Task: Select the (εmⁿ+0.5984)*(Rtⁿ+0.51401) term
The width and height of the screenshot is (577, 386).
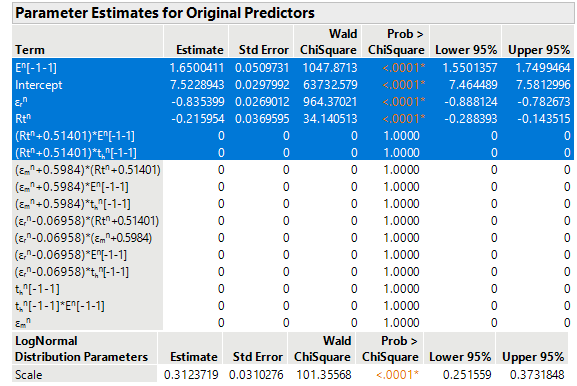Action: [x=88, y=170]
